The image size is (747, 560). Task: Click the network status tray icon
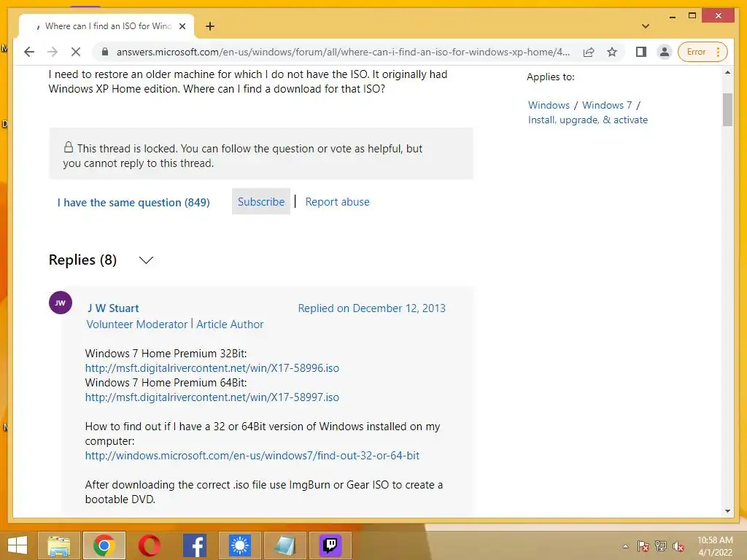(x=661, y=546)
